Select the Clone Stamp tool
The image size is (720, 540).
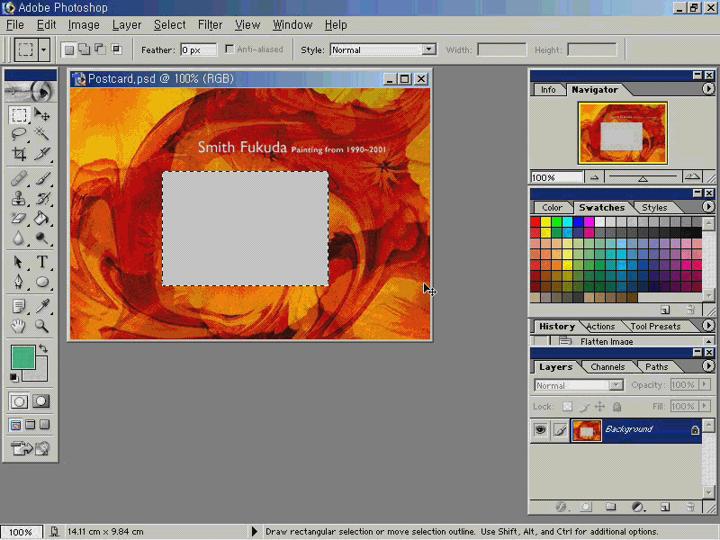click(x=19, y=198)
